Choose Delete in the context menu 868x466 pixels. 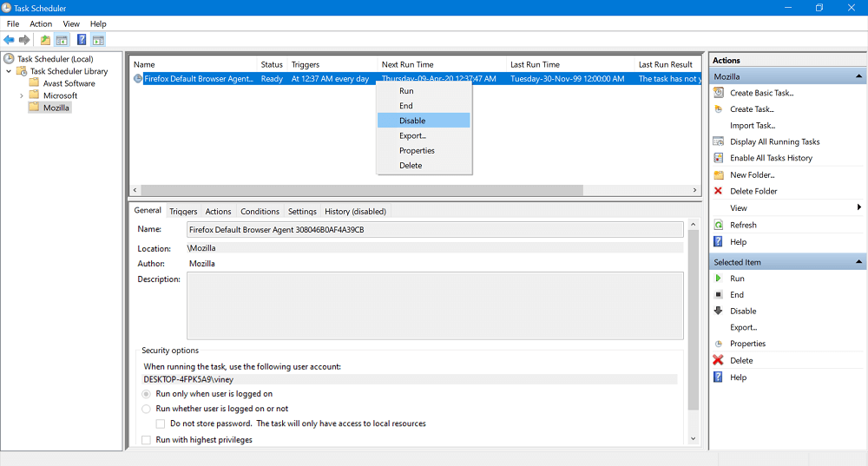(x=424, y=166)
